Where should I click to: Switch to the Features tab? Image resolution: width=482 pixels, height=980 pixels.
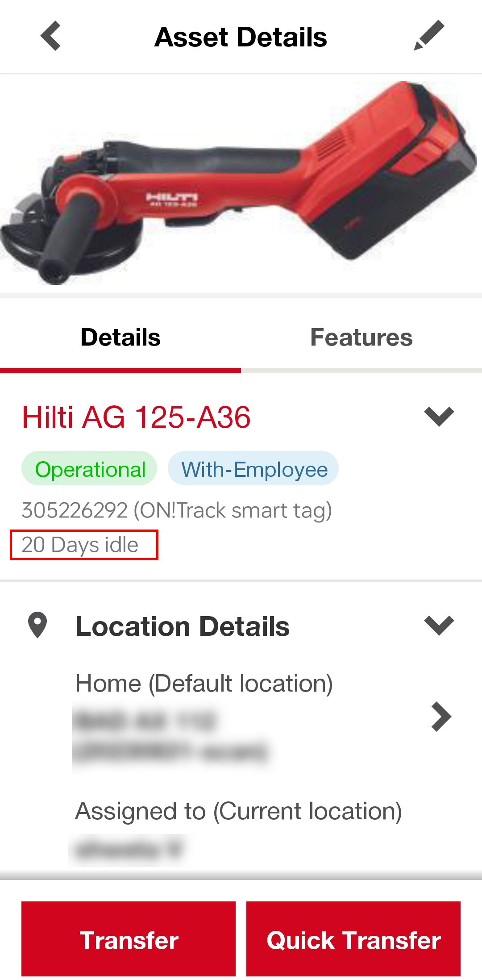point(361,338)
